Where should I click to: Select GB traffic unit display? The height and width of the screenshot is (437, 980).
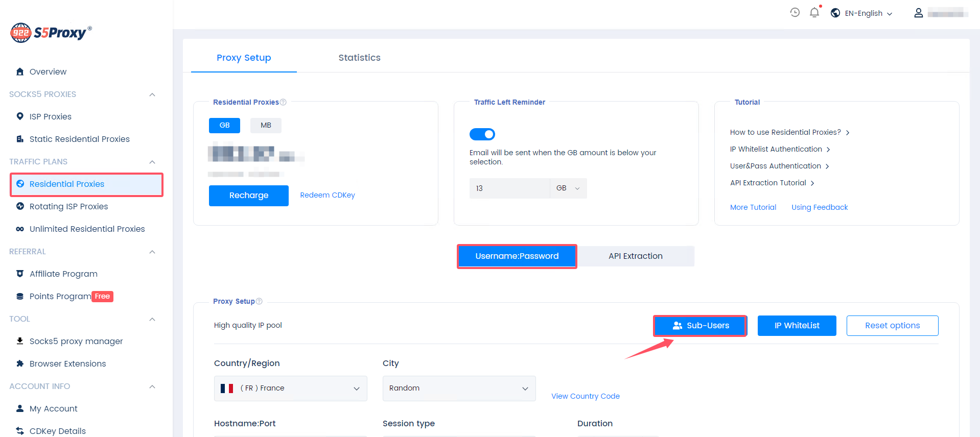point(224,125)
